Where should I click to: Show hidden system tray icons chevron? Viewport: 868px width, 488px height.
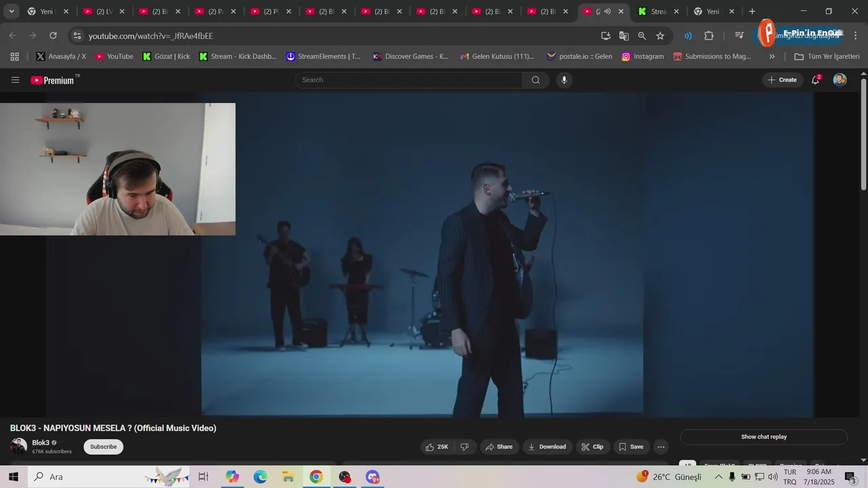(719, 477)
